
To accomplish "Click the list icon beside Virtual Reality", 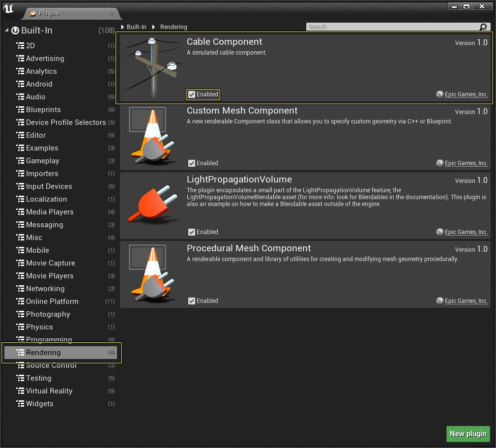I will coord(20,391).
